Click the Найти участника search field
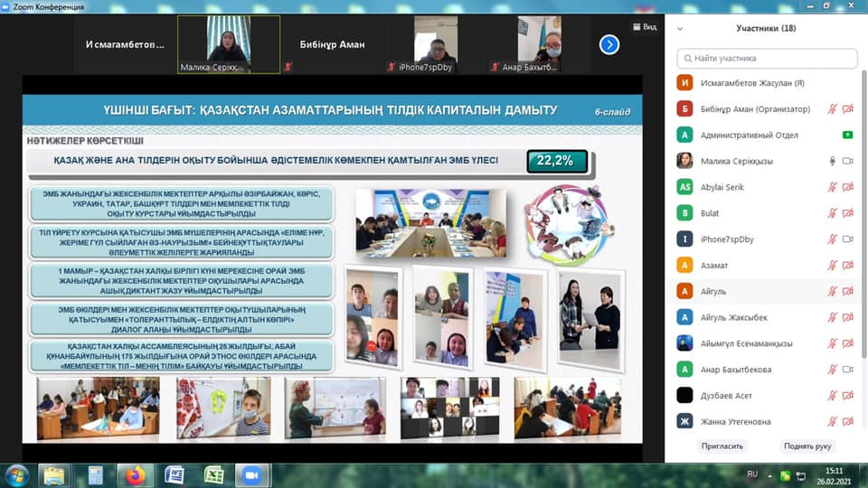Screen dimensions: 868x488 (x=767, y=58)
